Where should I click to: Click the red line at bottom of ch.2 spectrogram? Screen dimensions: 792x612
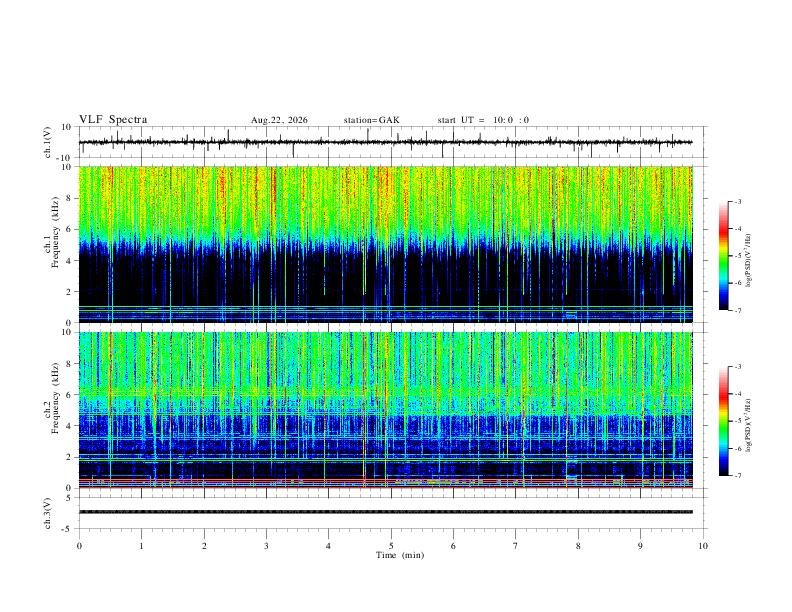[385, 487]
